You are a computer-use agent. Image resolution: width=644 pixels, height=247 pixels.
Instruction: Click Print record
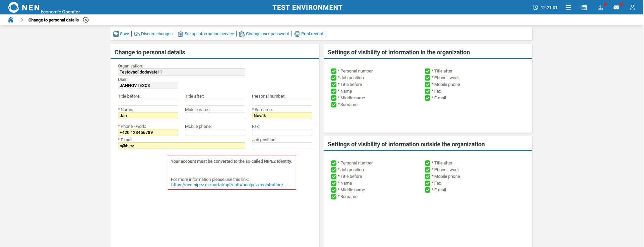coord(309,34)
